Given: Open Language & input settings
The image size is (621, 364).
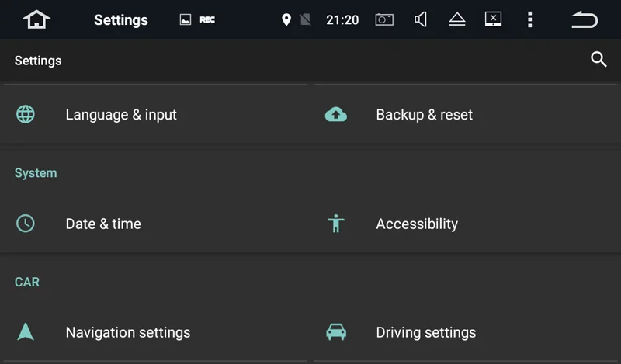Looking at the screenshot, I should (x=121, y=115).
